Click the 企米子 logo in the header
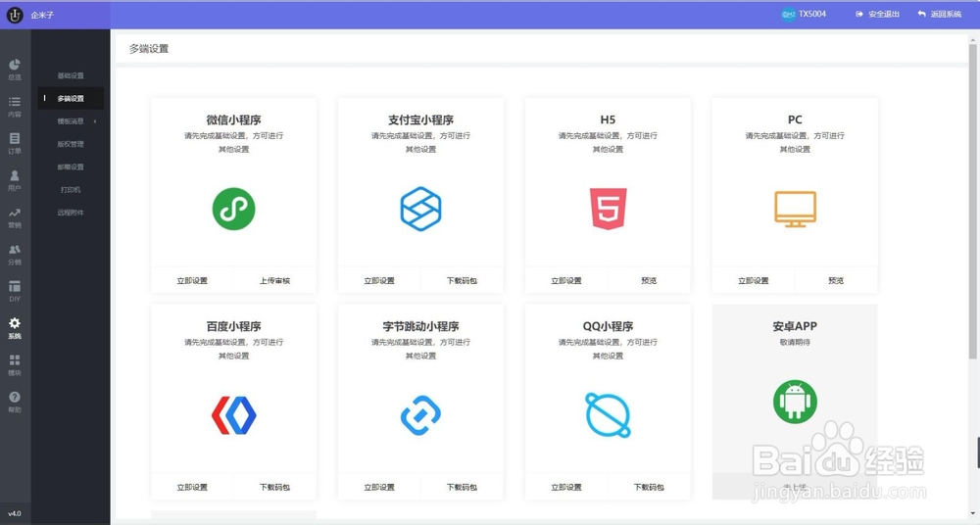This screenshot has width=980, height=525. (x=15, y=15)
